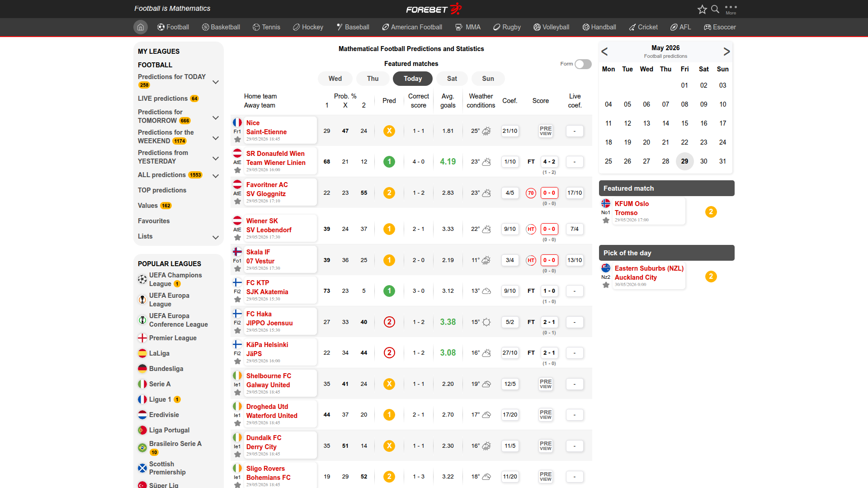Click the Bundesliga Germany flag icon

click(142, 369)
